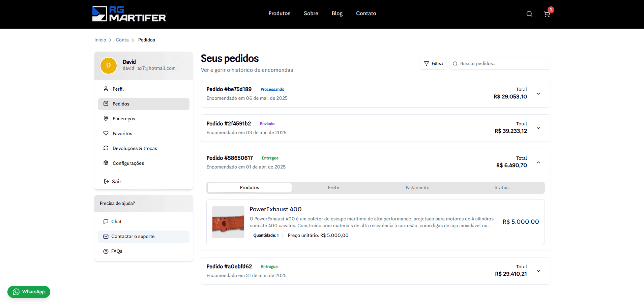Expand order #2f4591b2 chevron
Image resolution: width=644 pixels, height=305 pixels.
[538, 128]
